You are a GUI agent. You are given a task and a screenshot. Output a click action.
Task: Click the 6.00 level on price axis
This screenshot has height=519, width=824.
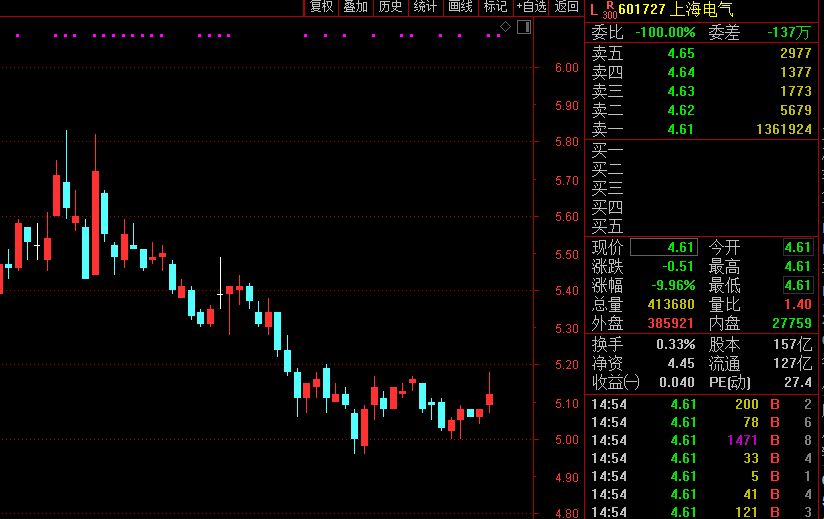click(x=566, y=68)
